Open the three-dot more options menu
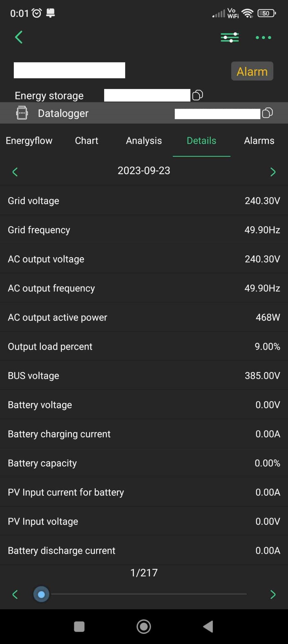This screenshot has width=288, height=644. [x=263, y=38]
